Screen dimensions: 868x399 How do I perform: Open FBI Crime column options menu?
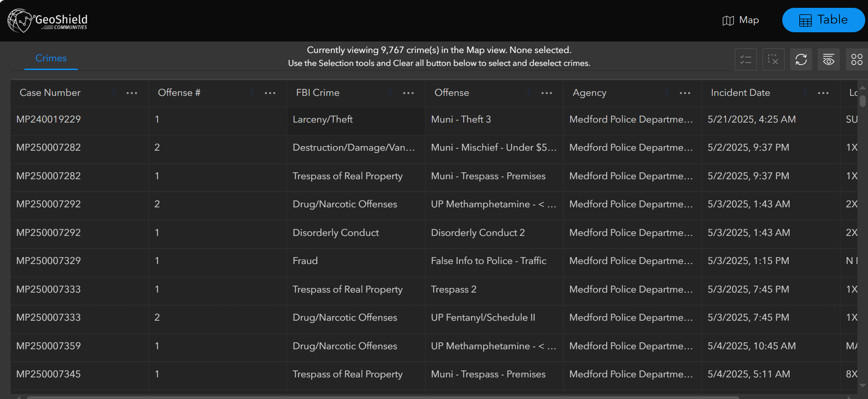(x=408, y=93)
